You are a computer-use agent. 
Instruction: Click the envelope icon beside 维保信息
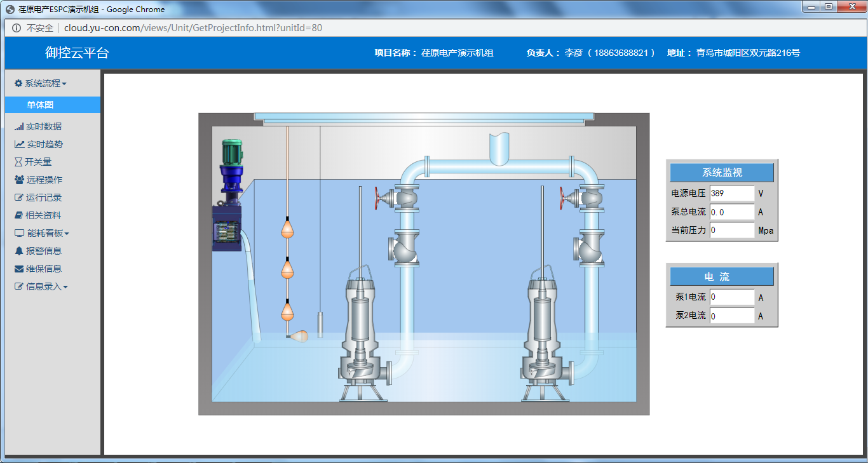click(19, 269)
